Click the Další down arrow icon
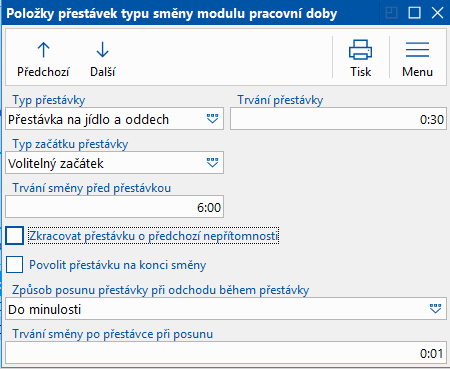 pyautogui.click(x=102, y=50)
